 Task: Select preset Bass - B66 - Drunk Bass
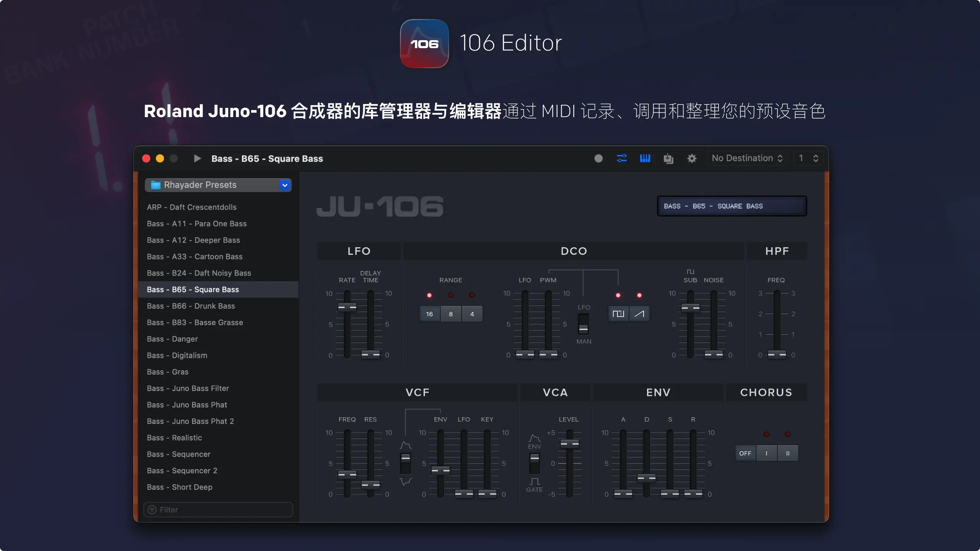click(191, 306)
